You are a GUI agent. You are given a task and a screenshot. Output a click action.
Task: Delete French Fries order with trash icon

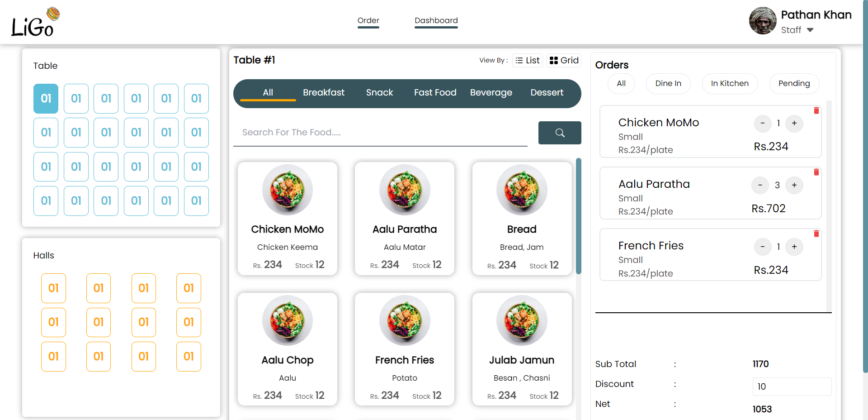pos(816,234)
